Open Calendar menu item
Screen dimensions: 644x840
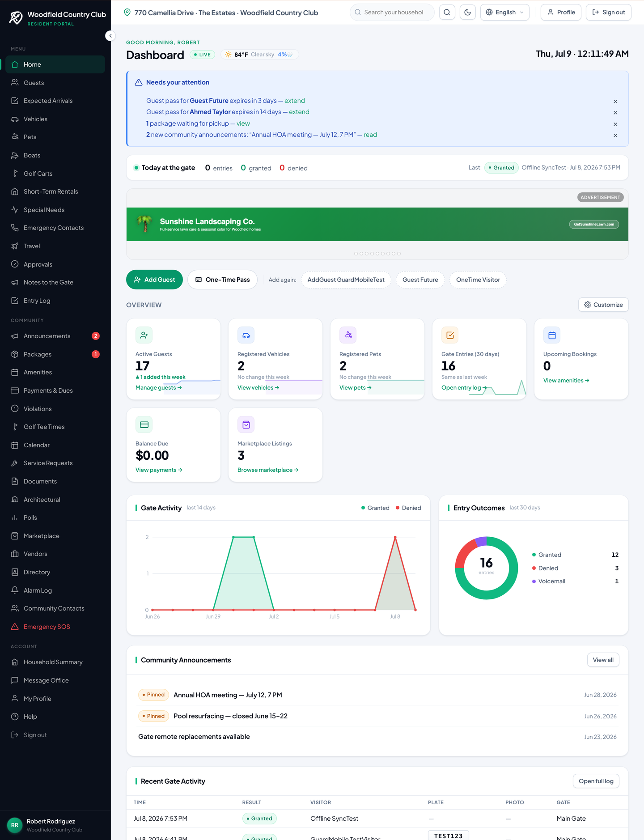click(x=55, y=445)
